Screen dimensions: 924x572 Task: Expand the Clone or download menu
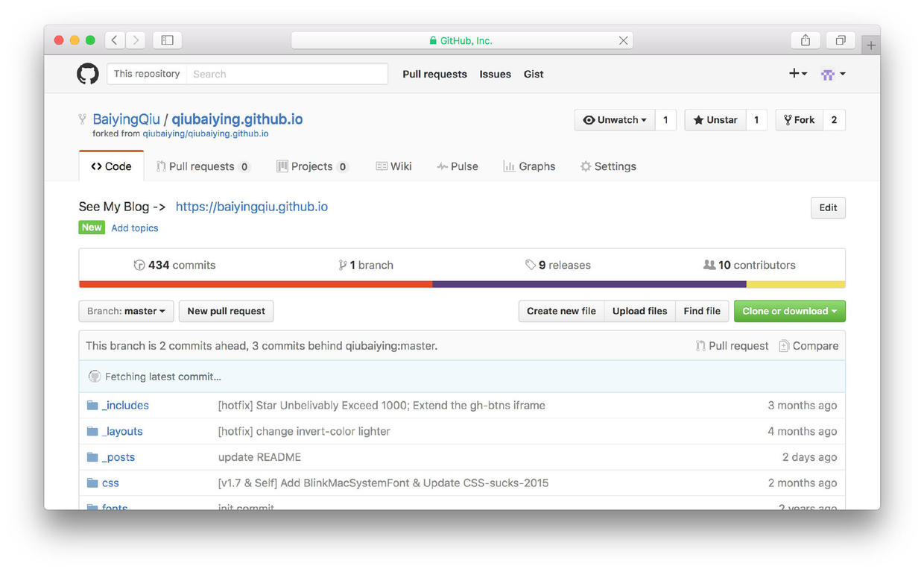(x=789, y=311)
